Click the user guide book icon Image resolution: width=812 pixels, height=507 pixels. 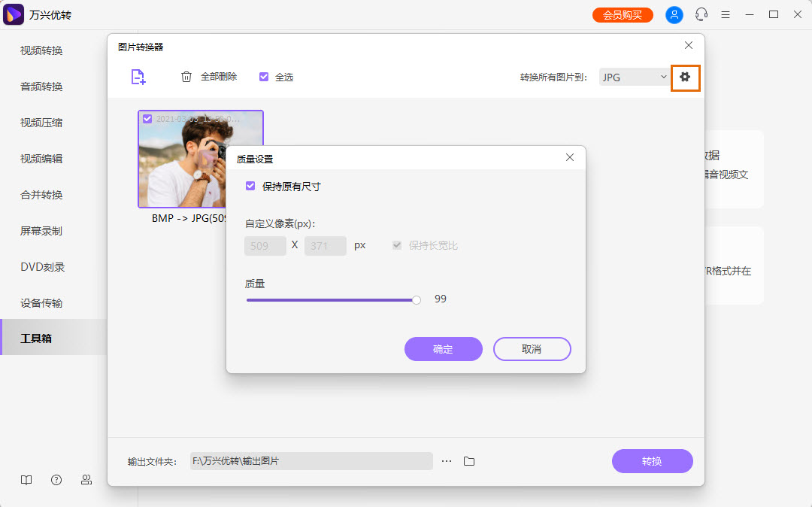pyautogui.click(x=26, y=479)
